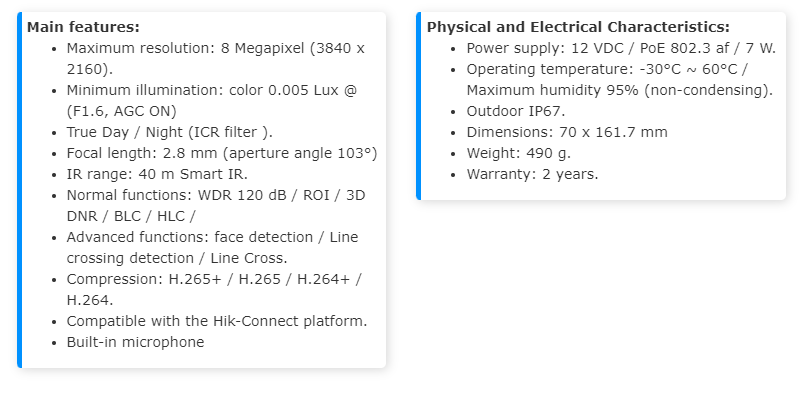Select the Power supply 12 VDC line
The width and height of the screenshot is (801, 418).
(x=614, y=48)
